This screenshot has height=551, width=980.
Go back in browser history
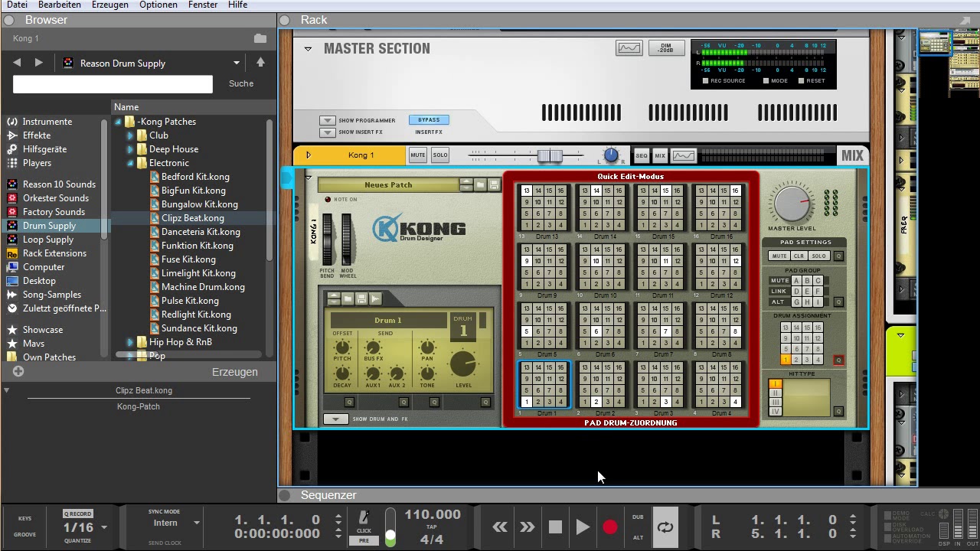(17, 63)
